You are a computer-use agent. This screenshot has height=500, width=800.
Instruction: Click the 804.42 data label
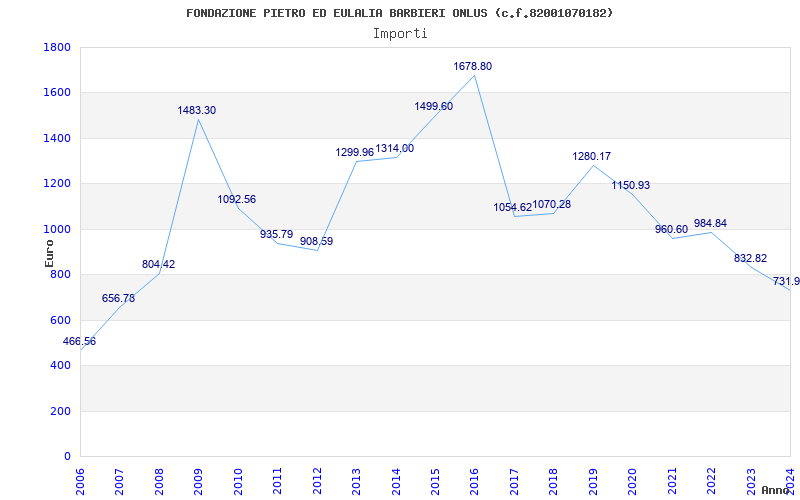[158, 264]
